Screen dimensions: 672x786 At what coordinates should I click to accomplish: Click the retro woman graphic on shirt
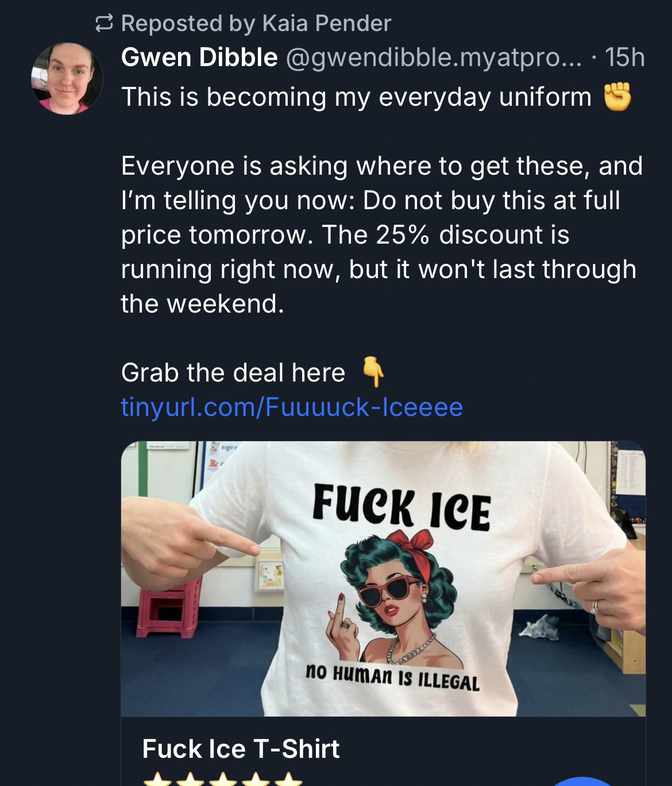[396, 598]
